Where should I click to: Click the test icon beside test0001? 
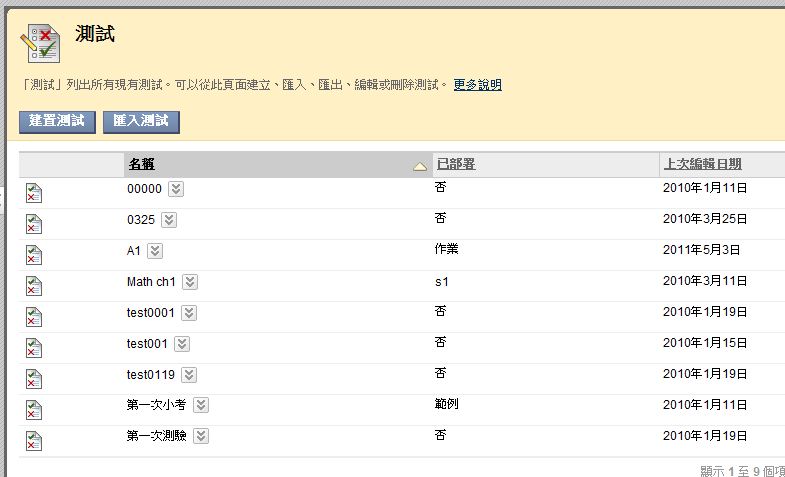(34, 316)
